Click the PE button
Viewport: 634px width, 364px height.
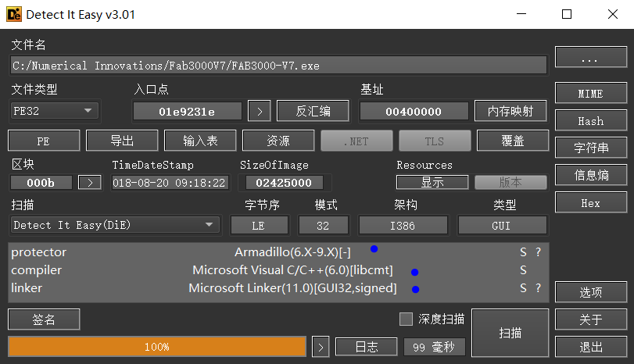(44, 141)
